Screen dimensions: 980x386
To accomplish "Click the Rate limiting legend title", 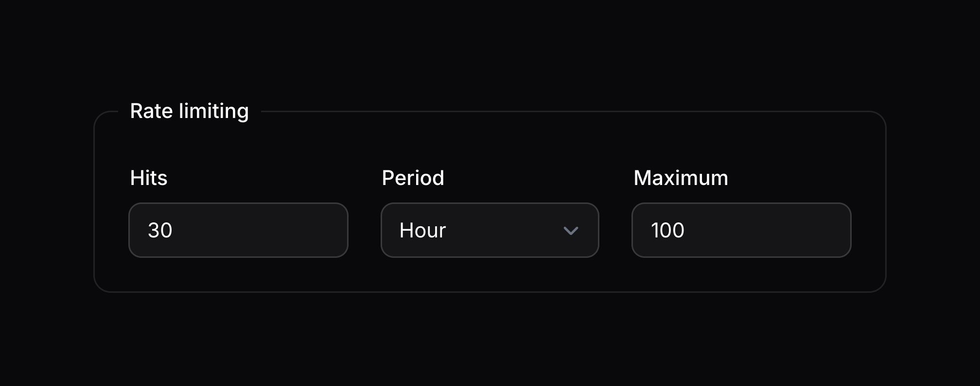I will click(x=189, y=111).
